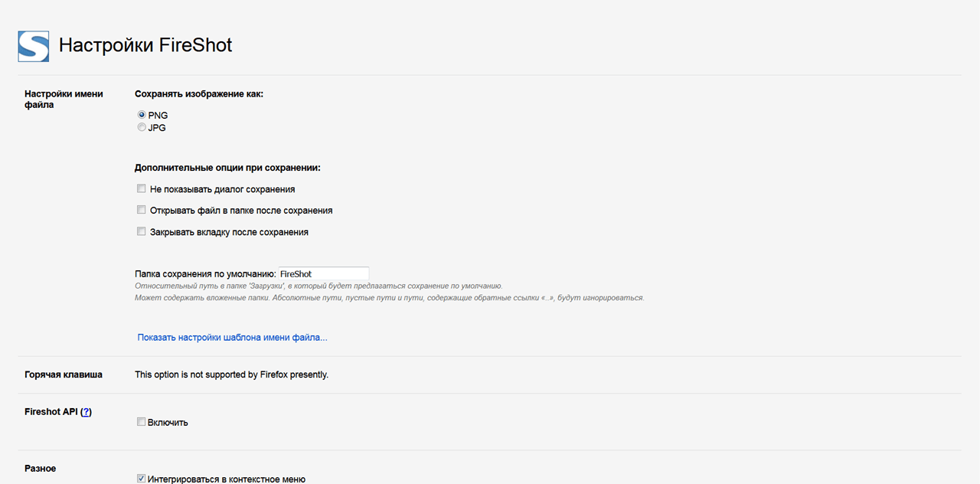The image size is (980, 484).
Task: Open the '?' help link beside Fireshot API
Action: 86,412
